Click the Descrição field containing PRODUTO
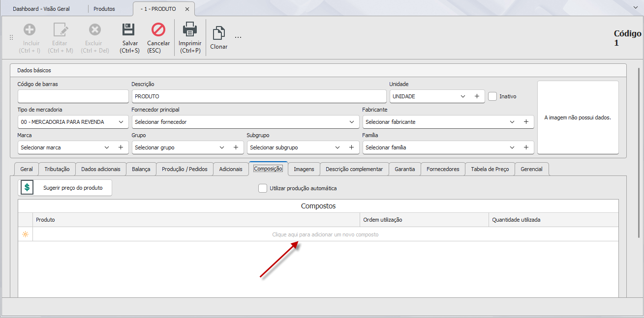Image resolution: width=644 pixels, height=318 pixels. click(x=259, y=96)
